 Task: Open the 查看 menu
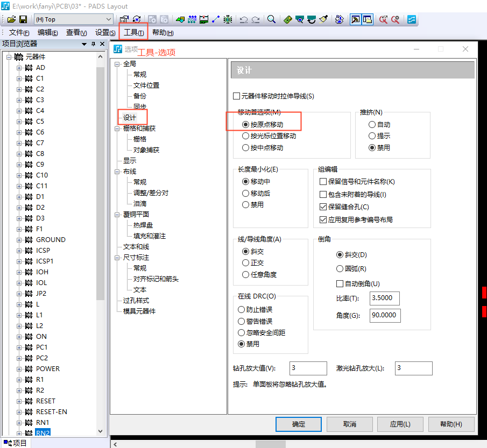(x=76, y=32)
